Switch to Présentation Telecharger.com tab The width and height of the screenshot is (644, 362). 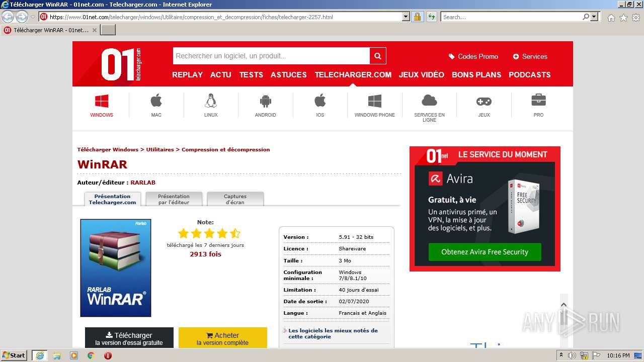pyautogui.click(x=112, y=199)
